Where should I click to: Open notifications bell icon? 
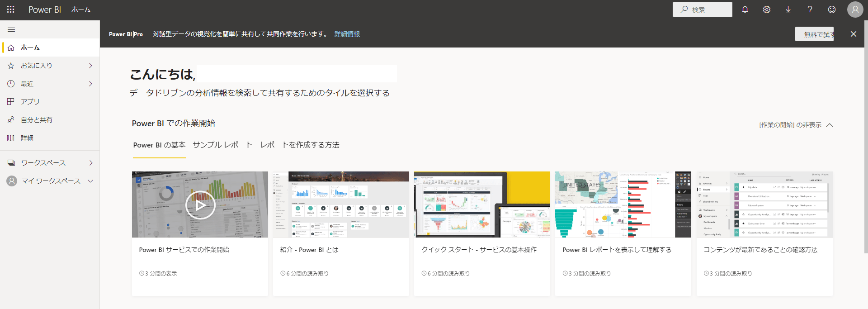coord(745,10)
